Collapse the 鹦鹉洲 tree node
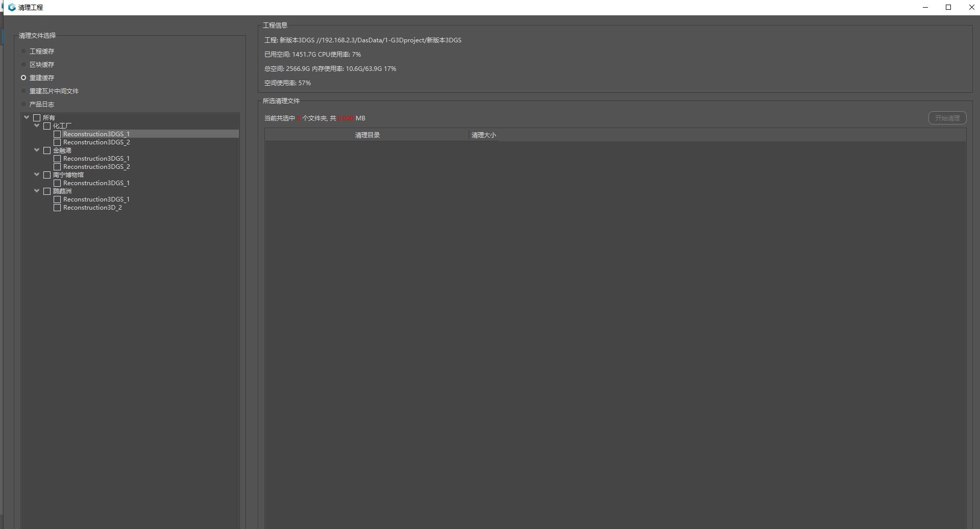 (37, 191)
